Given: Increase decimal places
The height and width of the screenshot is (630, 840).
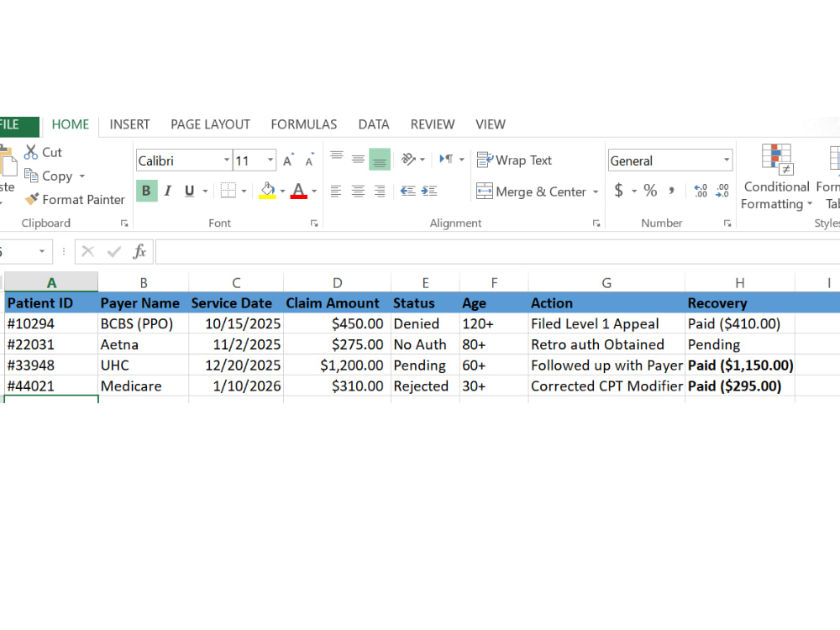Looking at the screenshot, I should click(701, 191).
